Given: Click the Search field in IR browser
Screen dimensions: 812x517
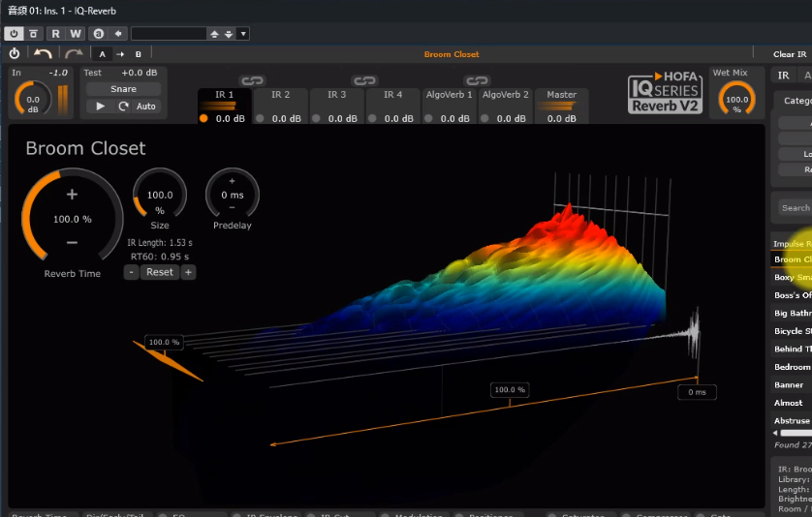Looking at the screenshot, I should point(795,207).
